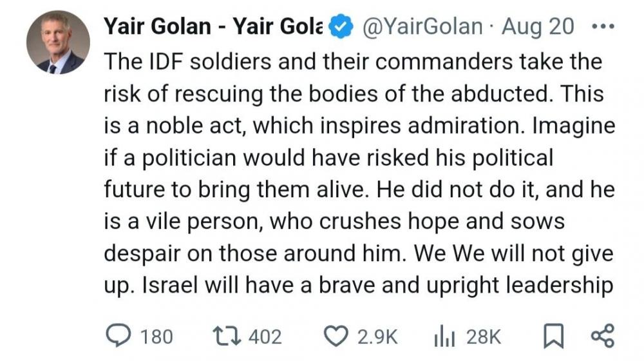Click the line starting "is a noble act"
Screen dimensions: 644x361
coord(359,126)
